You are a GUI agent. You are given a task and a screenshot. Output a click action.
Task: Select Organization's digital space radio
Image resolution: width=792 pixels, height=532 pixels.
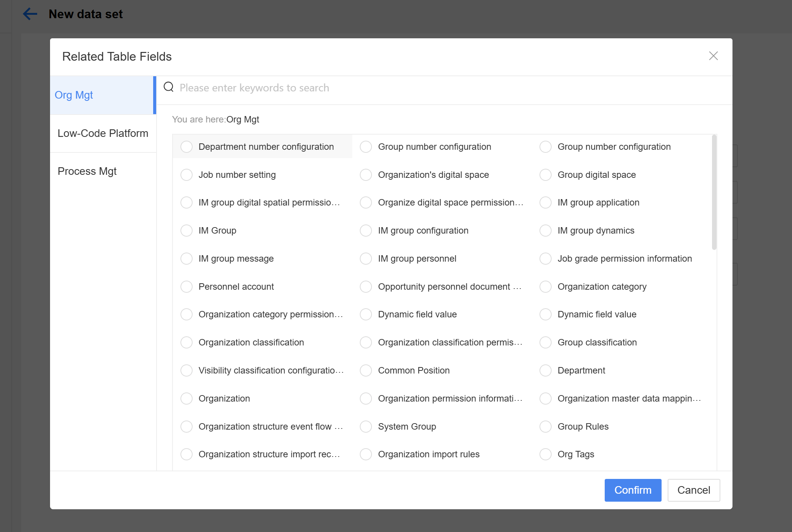(366, 175)
